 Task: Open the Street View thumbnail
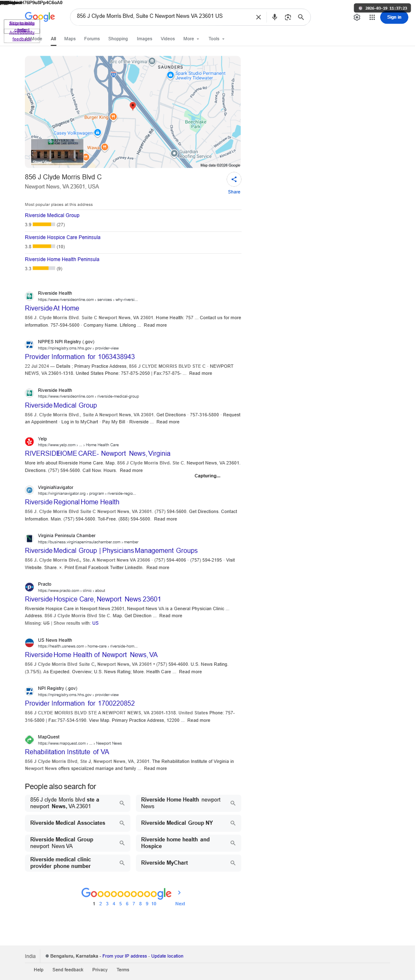pyautogui.click(x=57, y=152)
